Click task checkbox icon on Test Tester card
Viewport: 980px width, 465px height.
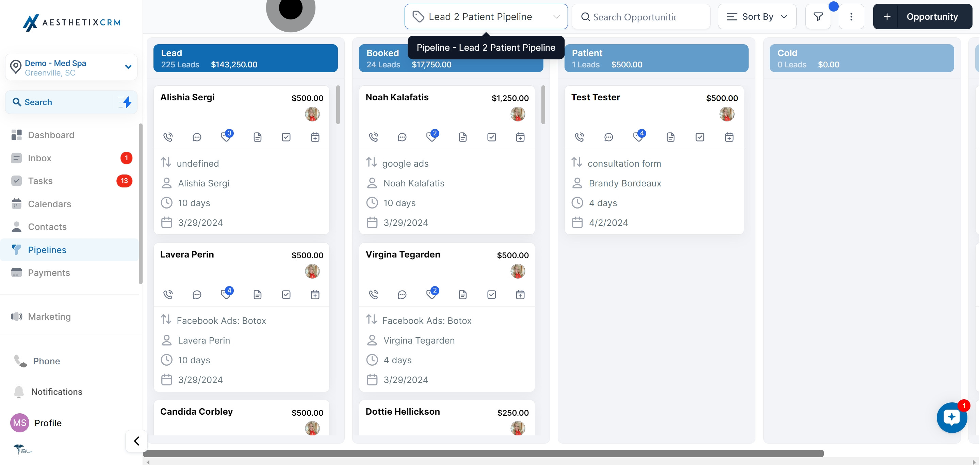point(700,137)
